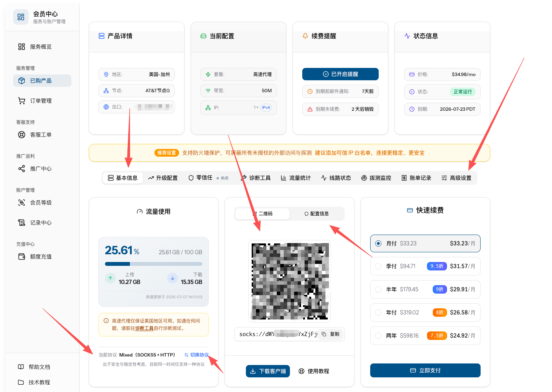Click the 立即支付 button
This screenshot has height=392, width=552.
[425, 370]
